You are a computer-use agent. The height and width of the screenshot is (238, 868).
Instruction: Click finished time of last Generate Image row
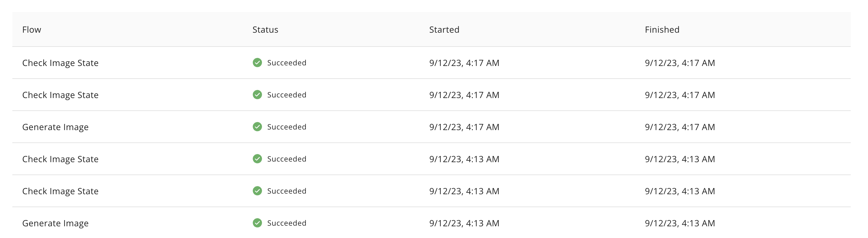[x=680, y=223]
